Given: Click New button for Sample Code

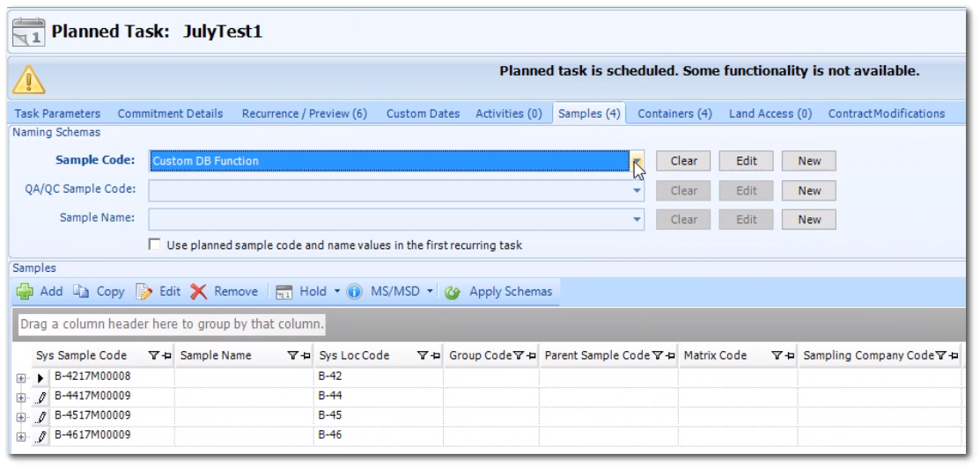Looking at the screenshot, I should tap(809, 161).
